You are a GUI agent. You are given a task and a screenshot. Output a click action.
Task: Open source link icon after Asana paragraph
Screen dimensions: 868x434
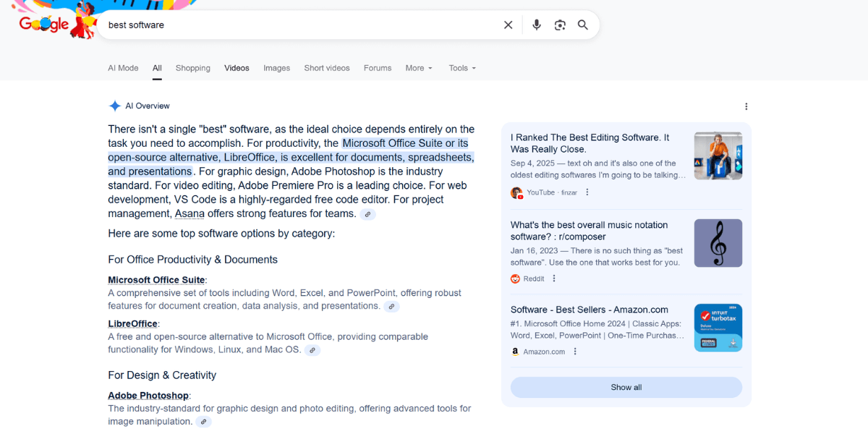tap(368, 214)
